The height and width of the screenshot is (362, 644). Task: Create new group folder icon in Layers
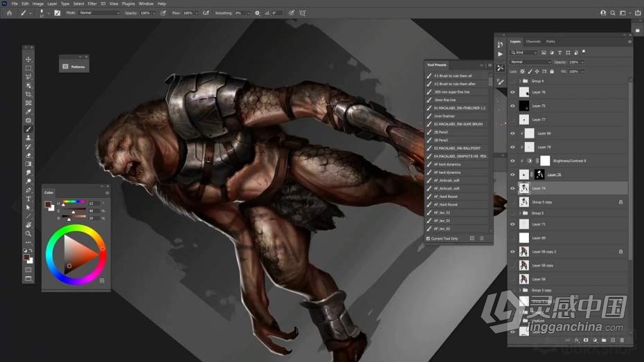[604, 341]
